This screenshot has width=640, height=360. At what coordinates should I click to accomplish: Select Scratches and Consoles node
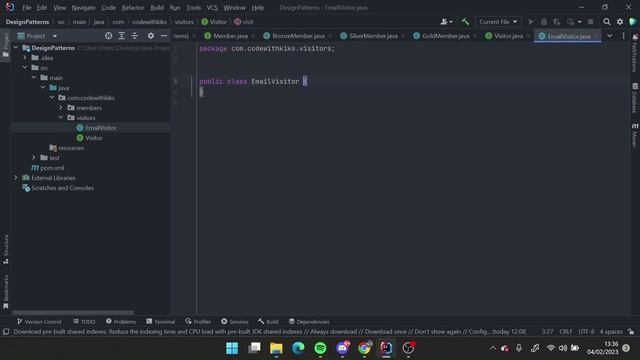(x=62, y=188)
